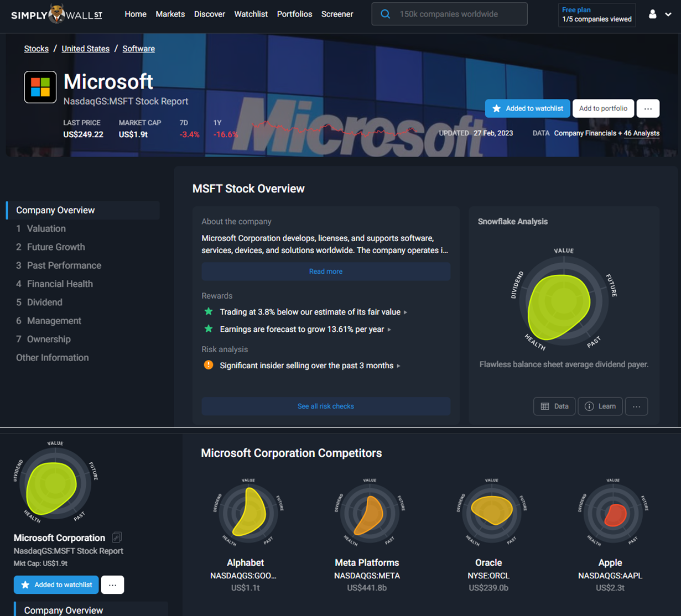The width and height of the screenshot is (681, 616).
Task: Expand the insider selling risk arrow
Action: [x=398, y=366]
